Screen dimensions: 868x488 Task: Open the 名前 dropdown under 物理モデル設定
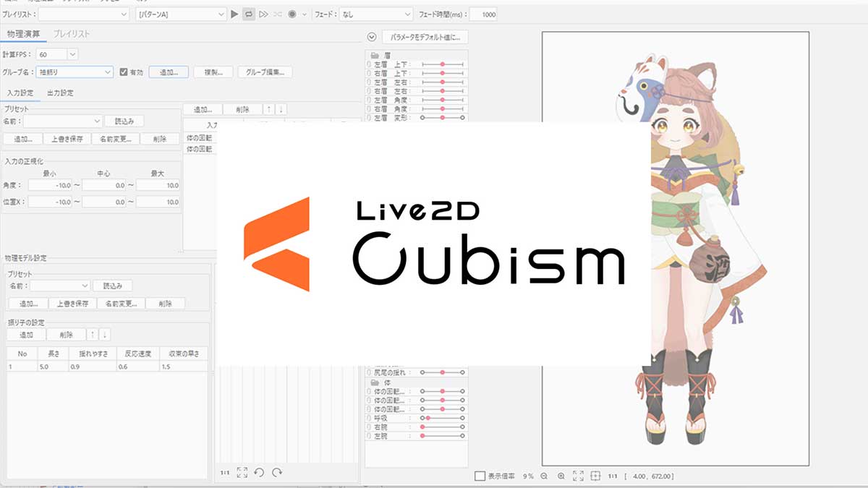[59, 286]
